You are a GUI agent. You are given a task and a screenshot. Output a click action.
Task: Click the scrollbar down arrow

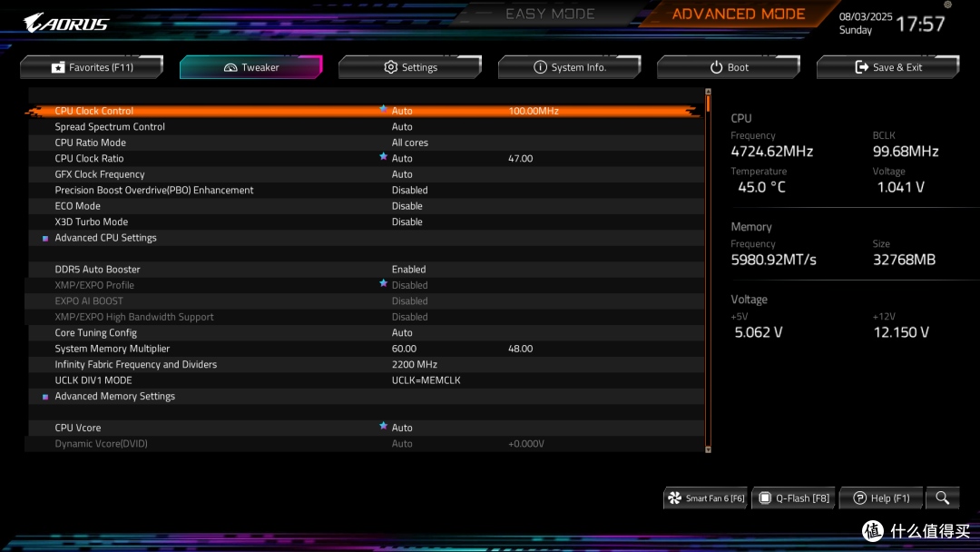pyautogui.click(x=708, y=448)
